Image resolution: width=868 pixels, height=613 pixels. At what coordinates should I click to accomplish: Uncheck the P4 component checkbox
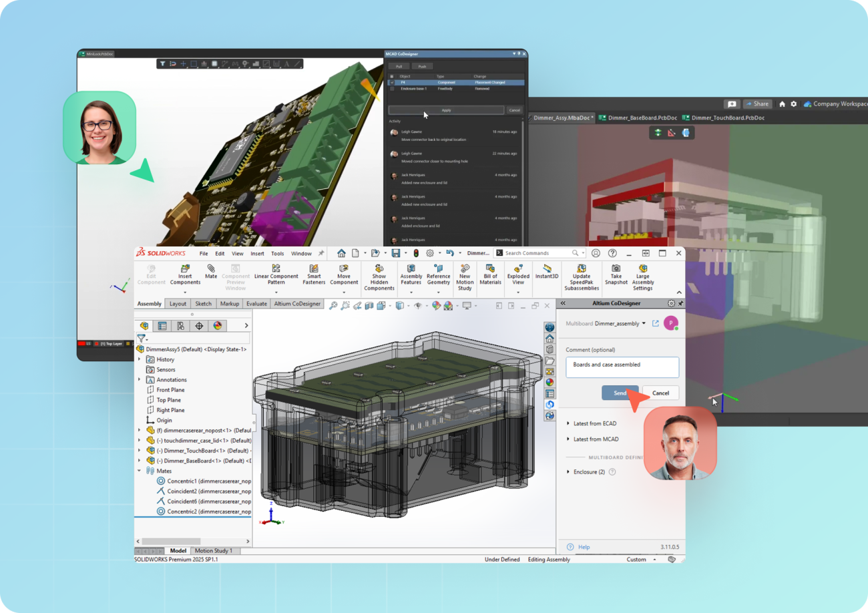(x=393, y=83)
